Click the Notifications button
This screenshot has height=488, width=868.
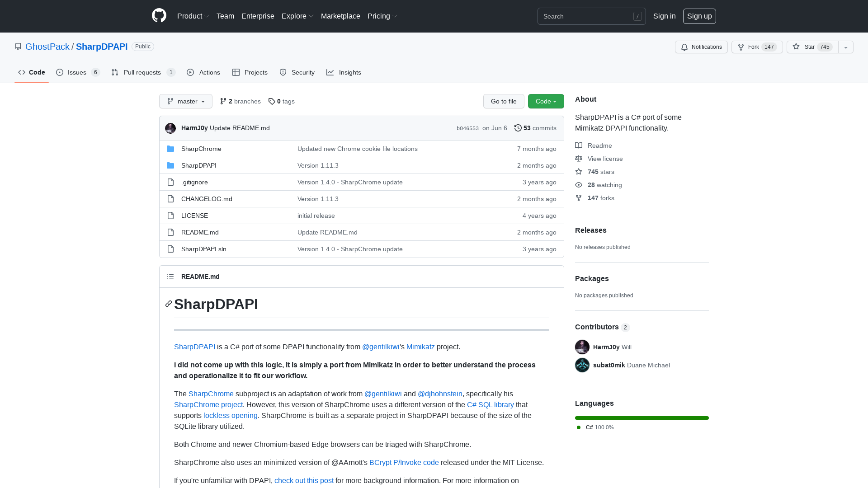(701, 47)
